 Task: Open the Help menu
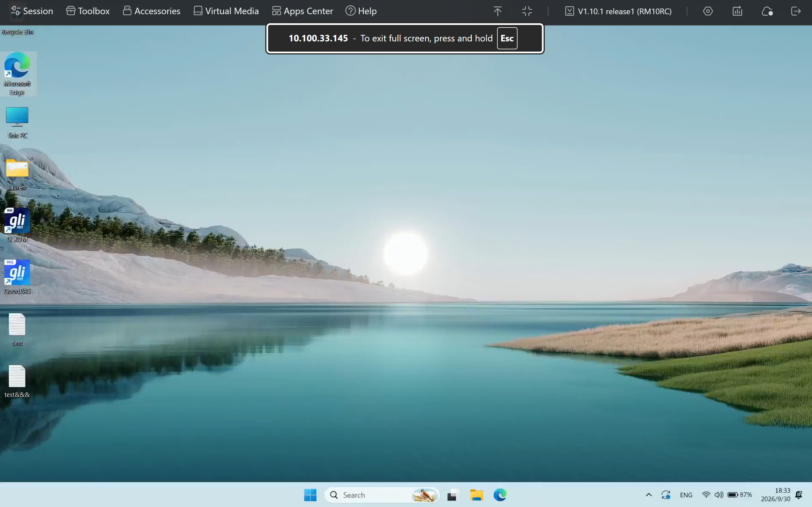pos(361,11)
